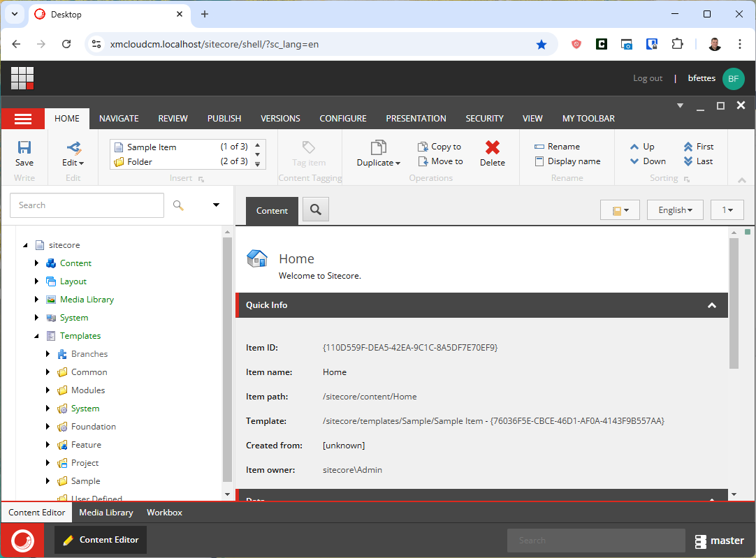Click Move to in Operations
The width and height of the screenshot is (756, 558).
tap(440, 161)
